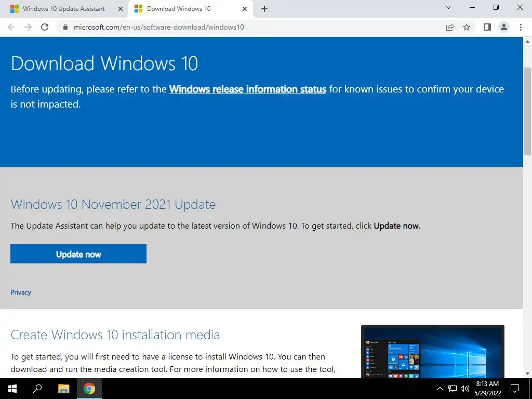This screenshot has width=532, height=399.
Task: Go forward to the next page
Action: point(28,27)
